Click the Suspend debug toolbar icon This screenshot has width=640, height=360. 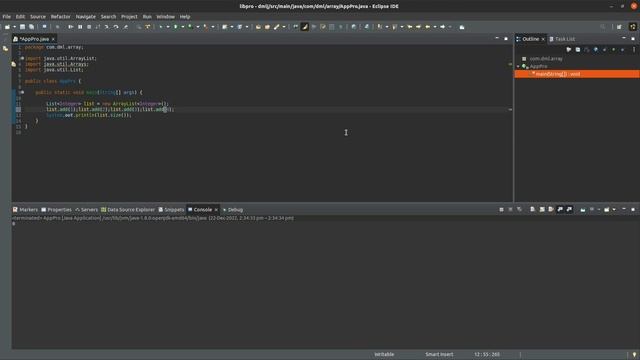click(80, 27)
